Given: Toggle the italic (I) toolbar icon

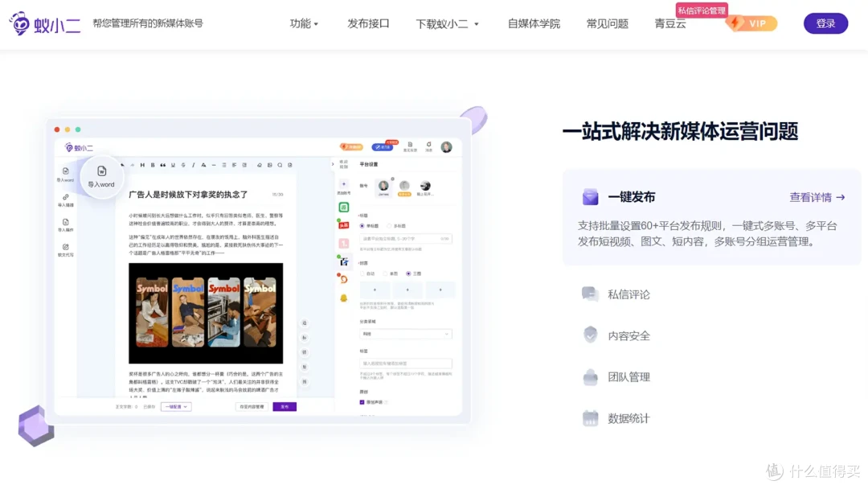Looking at the screenshot, I should (193, 165).
